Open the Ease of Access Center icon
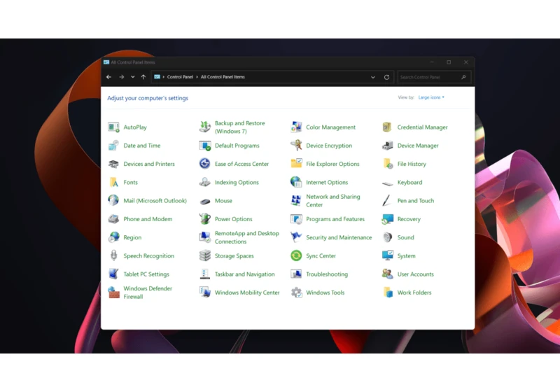 coord(205,164)
